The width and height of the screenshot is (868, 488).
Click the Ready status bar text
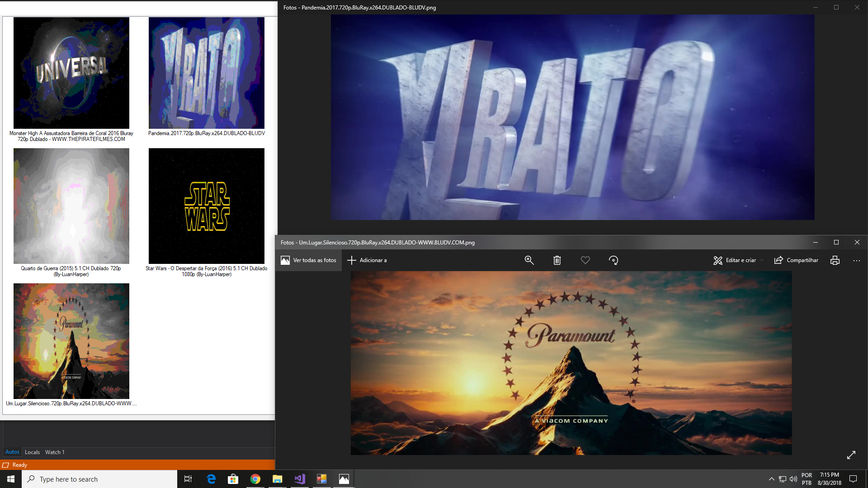(20, 465)
